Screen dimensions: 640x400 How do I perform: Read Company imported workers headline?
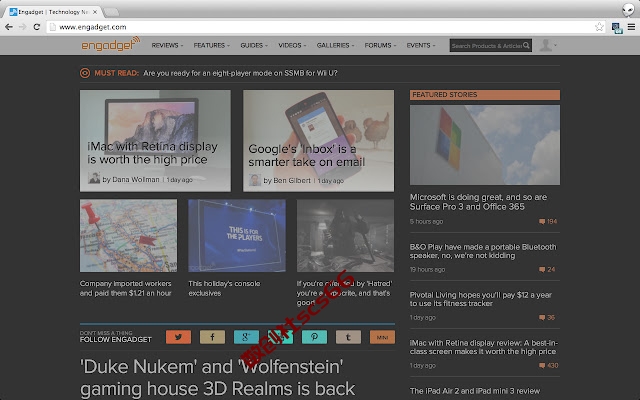coord(126,288)
